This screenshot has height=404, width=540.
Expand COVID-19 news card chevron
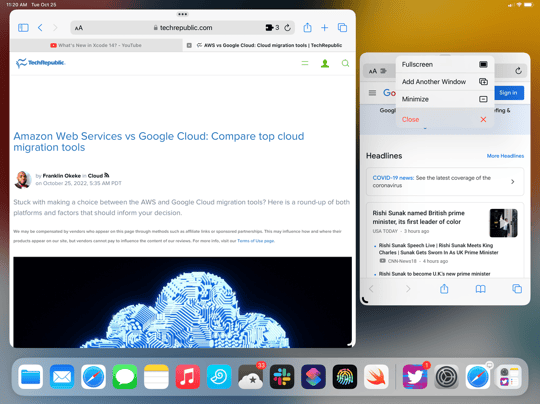tap(512, 182)
